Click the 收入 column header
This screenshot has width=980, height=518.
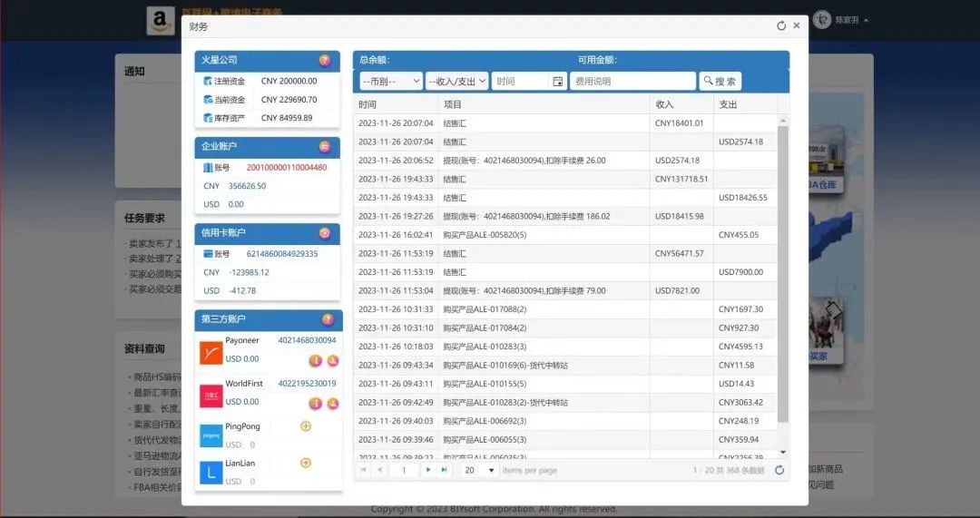(681, 104)
